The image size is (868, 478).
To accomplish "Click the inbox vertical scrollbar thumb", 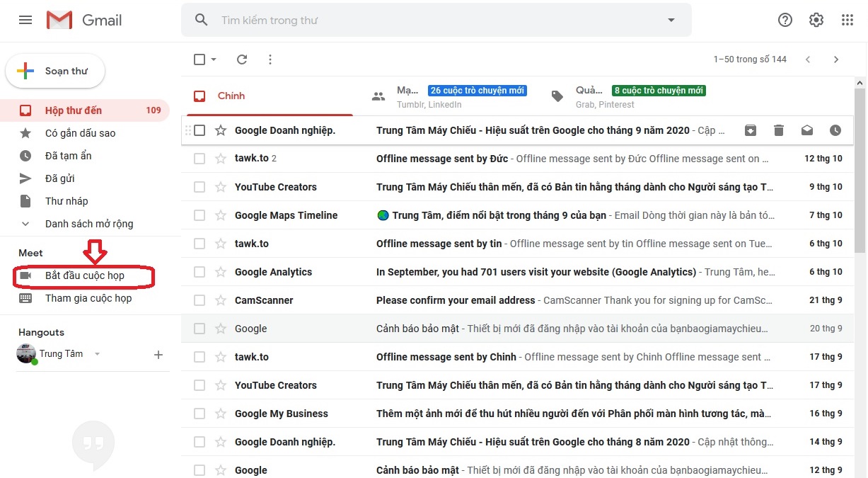I will pyautogui.click(x=860, y=170).
